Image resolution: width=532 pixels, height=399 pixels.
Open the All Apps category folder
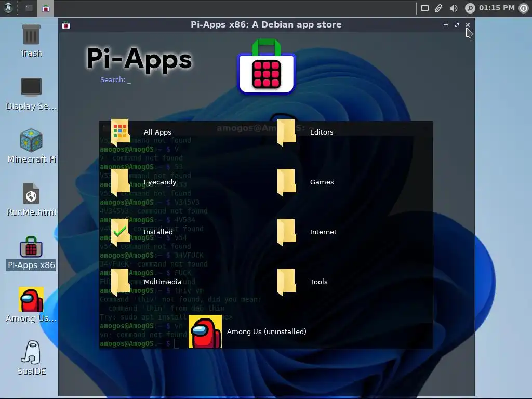coord(120,132)
